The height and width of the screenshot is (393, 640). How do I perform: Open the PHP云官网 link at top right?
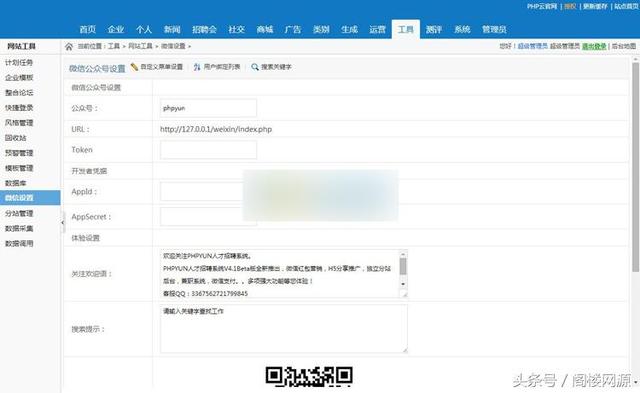point(542,7)
